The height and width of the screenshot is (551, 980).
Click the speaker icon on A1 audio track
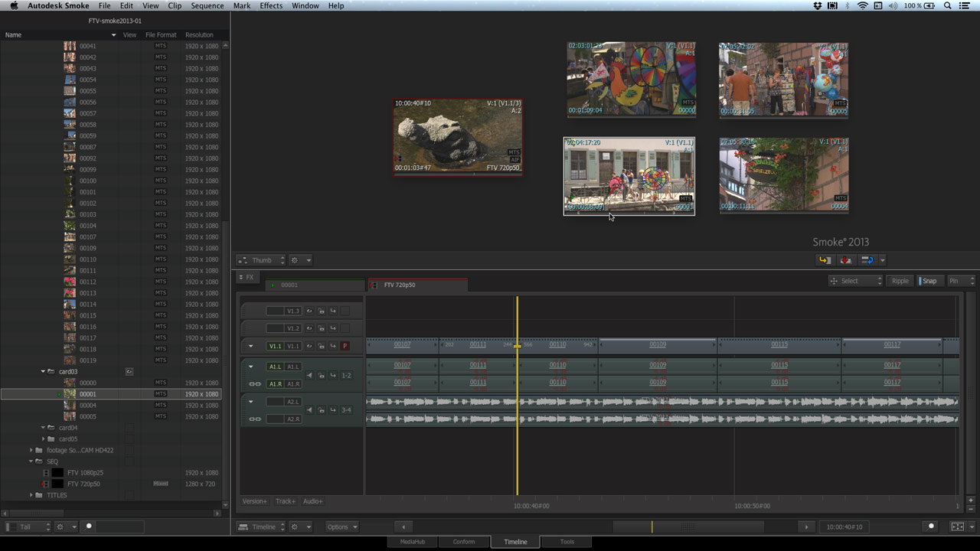click(309, 376)
